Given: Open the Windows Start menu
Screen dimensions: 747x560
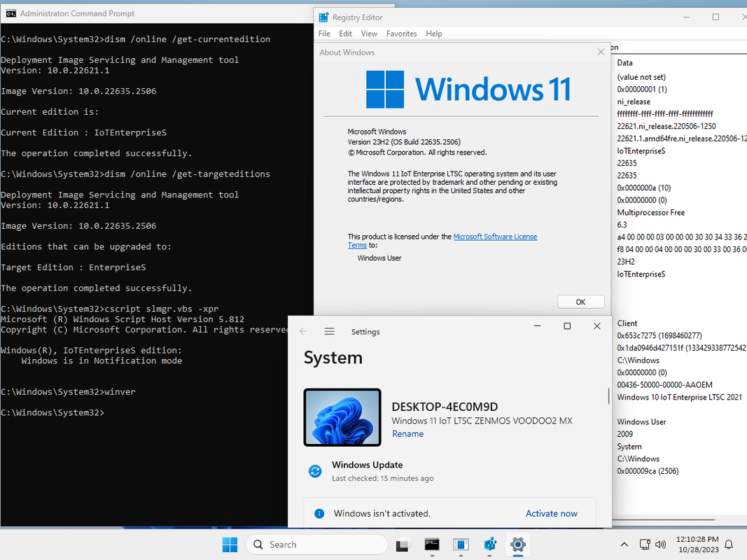Looking at the screenshot, I should [230, 545].
